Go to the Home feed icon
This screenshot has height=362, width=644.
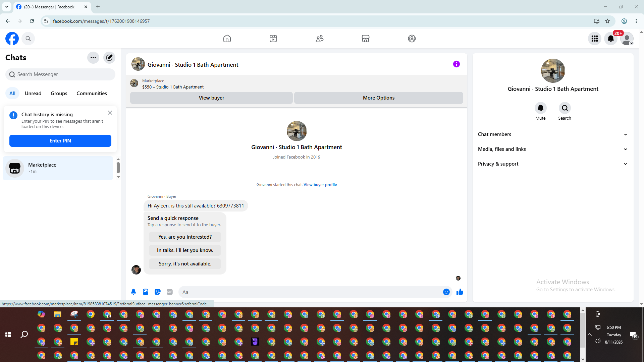(x=227, y=39)
